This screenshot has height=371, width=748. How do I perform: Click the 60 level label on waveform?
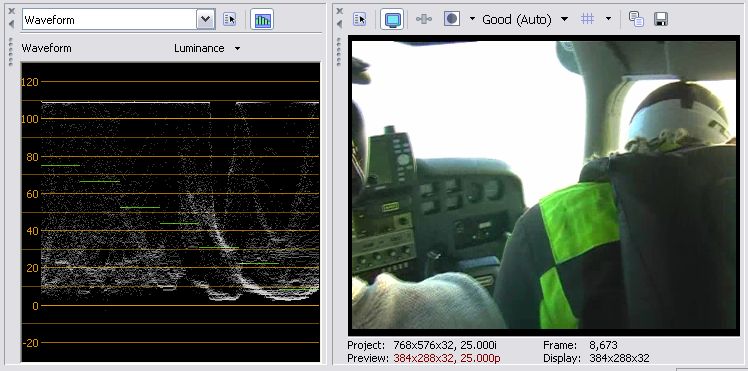coord(32,194)
